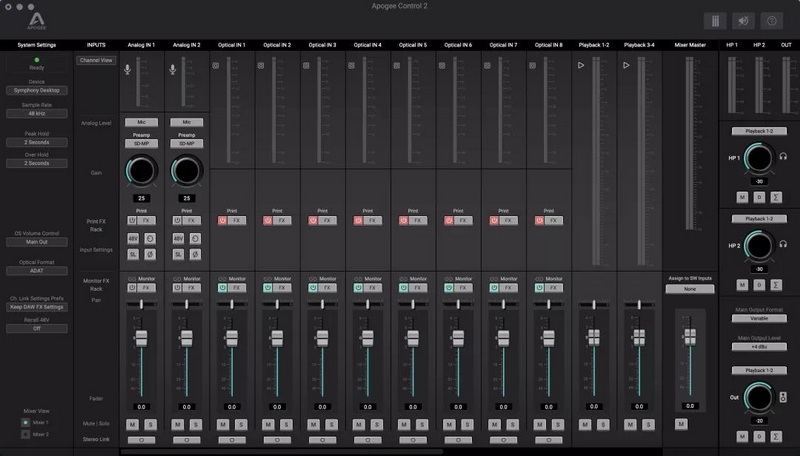Select Mixer 1 in Mixer View

[26, 422]
